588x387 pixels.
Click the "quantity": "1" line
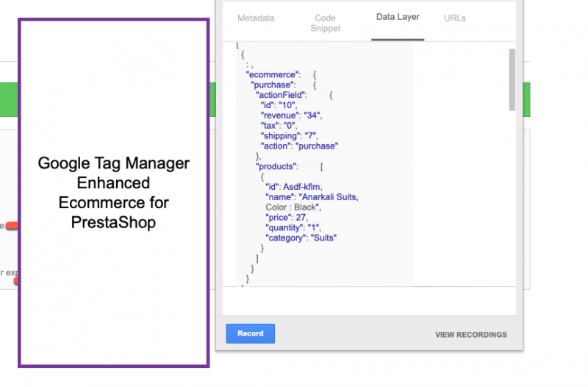click(293, 228)
